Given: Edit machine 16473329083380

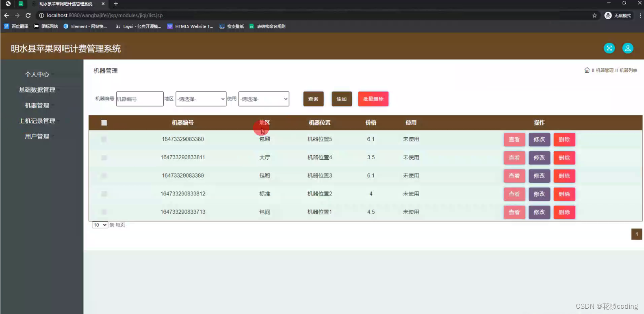Looking at the screenshot, I should 539,139.
